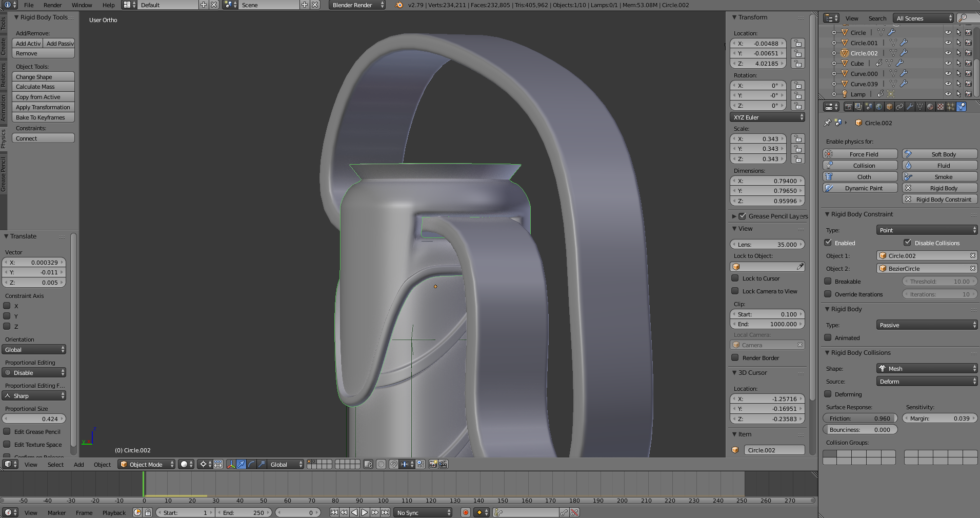
Task: Click the Calculate Mass button
Action: click(43, 87)
